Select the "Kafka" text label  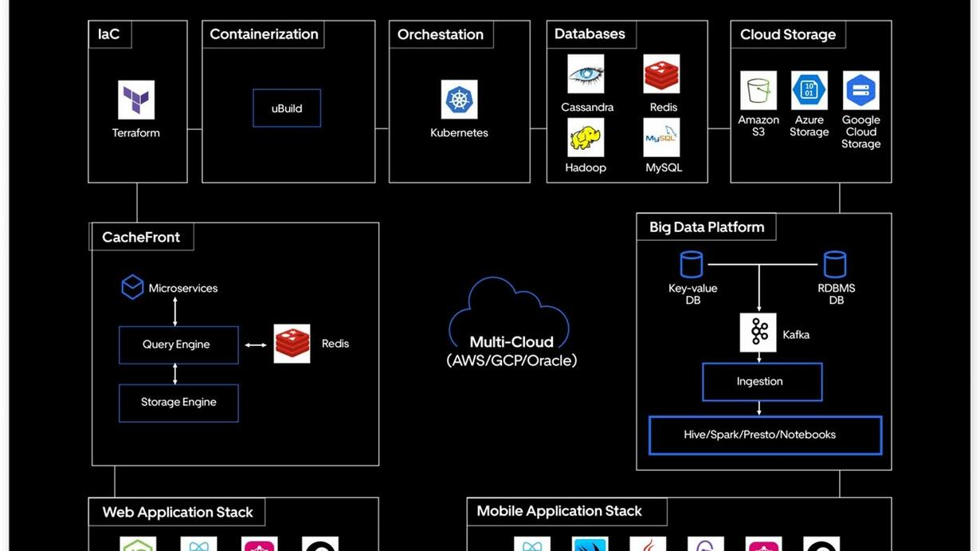[x=796, y=335]
